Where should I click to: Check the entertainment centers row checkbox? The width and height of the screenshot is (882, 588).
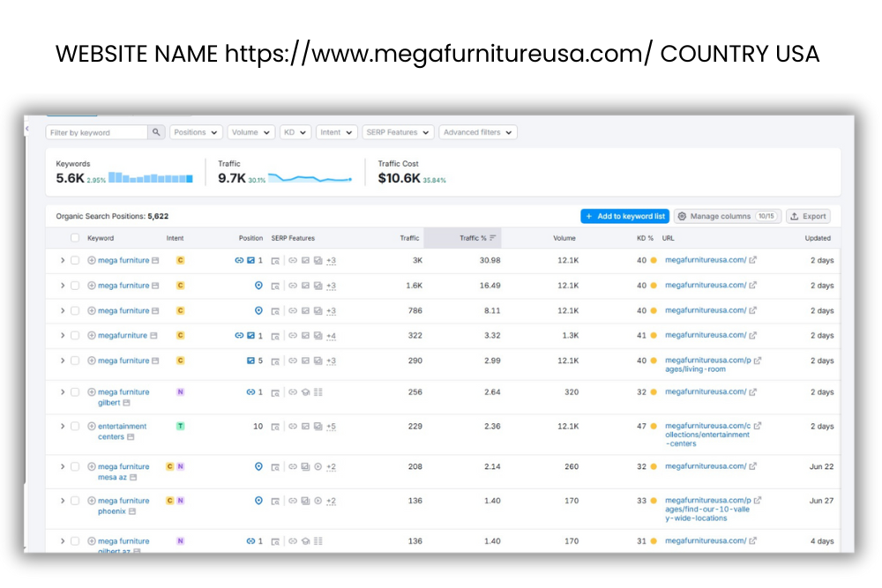point(75,427)
